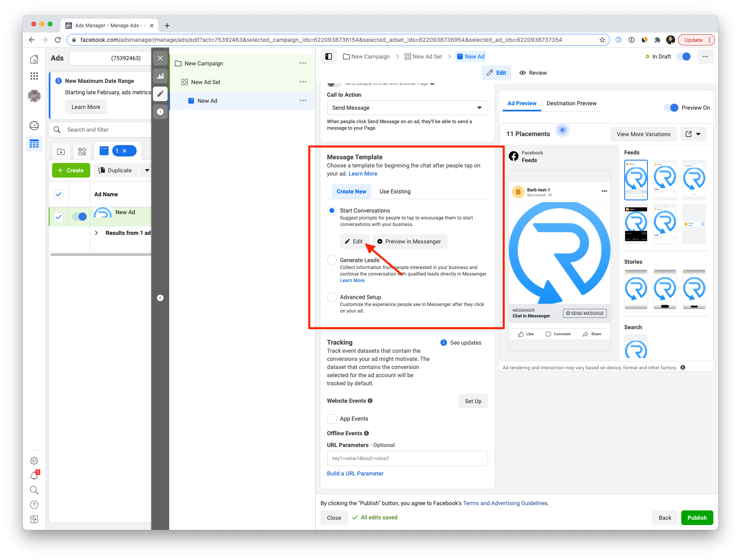Image resolution: width=741 pixels, height=560 pixels.
Task: Open the share preview dropdown arrow
Action: pyautogui.click(x=698, y=134)
